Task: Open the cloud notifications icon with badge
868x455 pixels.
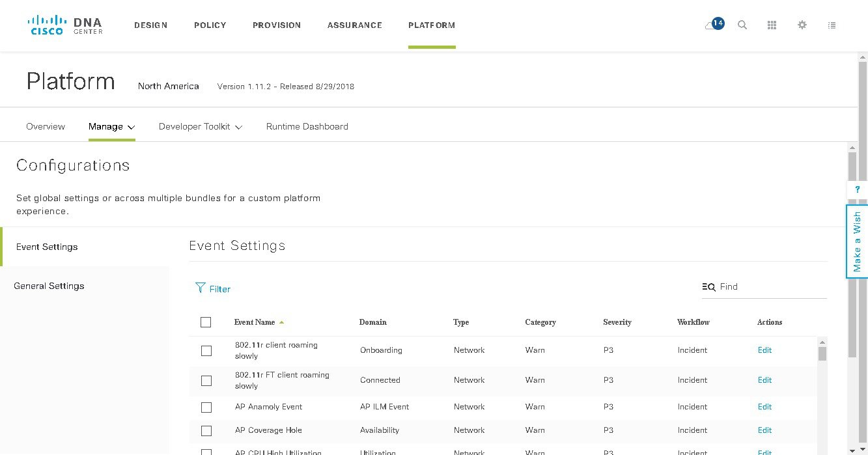Action: coord(714,25)
